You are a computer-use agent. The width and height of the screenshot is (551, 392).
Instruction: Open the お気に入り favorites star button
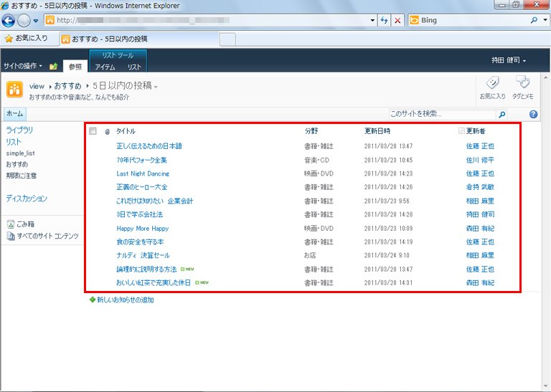(27, 38)
